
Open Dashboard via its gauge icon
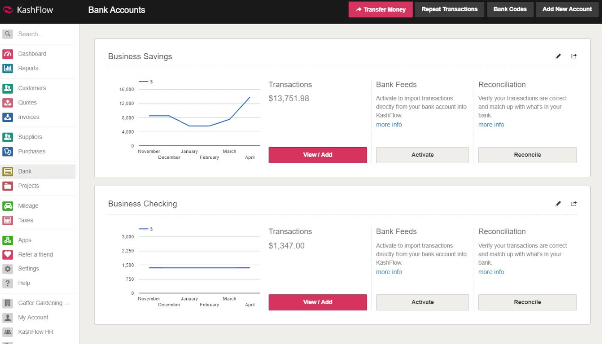tap(8, 54)
